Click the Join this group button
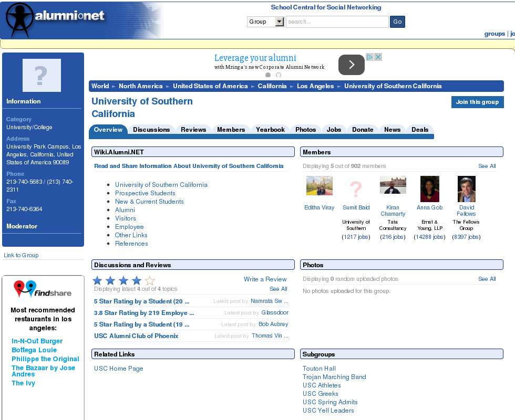This screenshot has height=420, width=515. click(x=477, y=102)
